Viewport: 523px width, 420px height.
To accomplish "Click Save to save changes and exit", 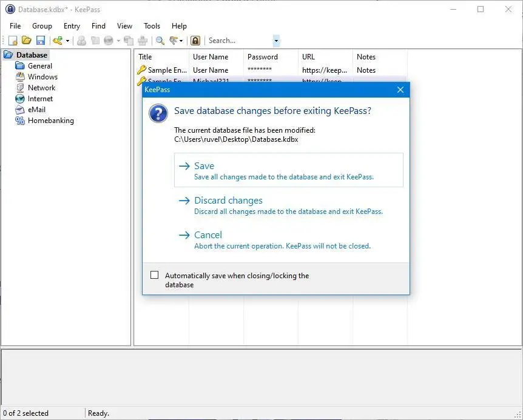I will click(289, 170).
